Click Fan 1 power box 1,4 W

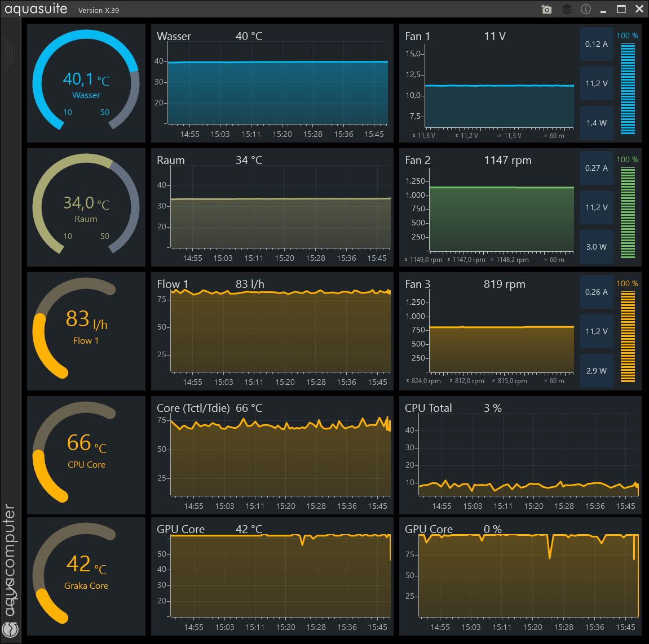tap(597, 123)
